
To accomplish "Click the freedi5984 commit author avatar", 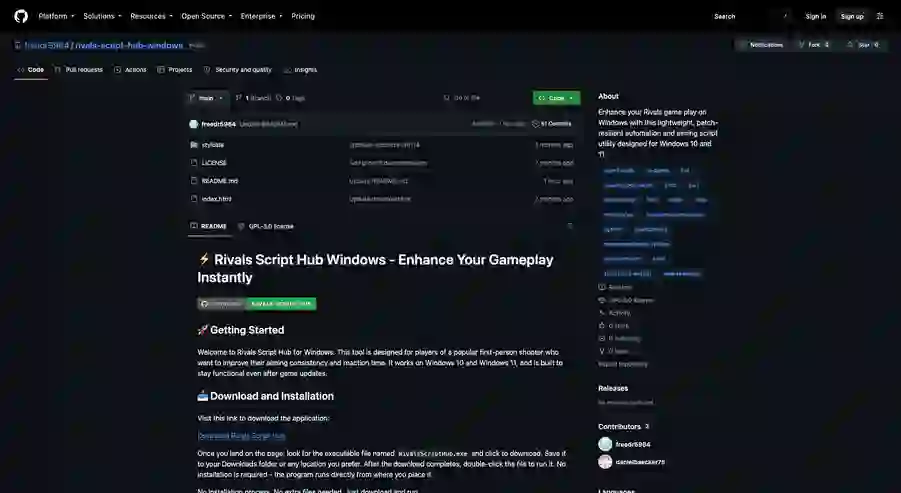I will 194,124.
